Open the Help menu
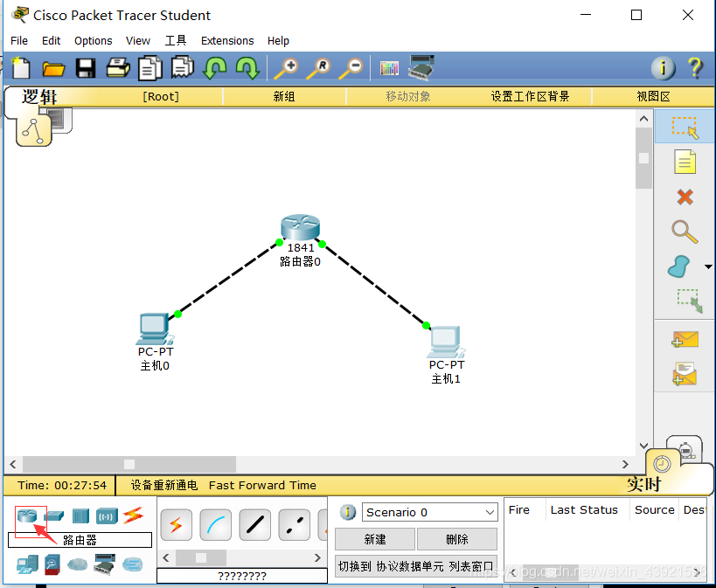The height and width of the screenshot is (588, 716). coord(278,41)
